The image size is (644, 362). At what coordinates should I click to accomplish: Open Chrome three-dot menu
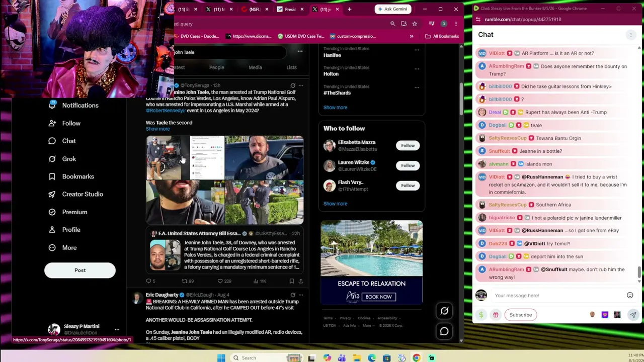(x=456, y=24)
